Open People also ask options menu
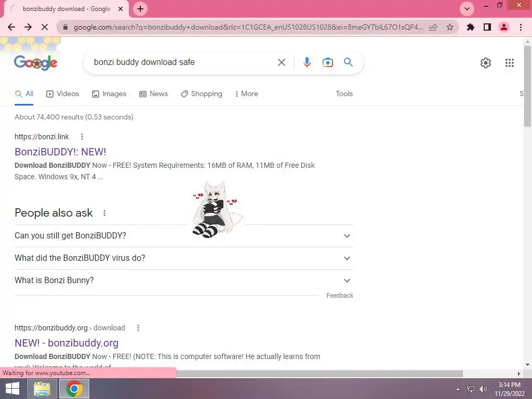This screenshot has height=399, width=532. 104,213
